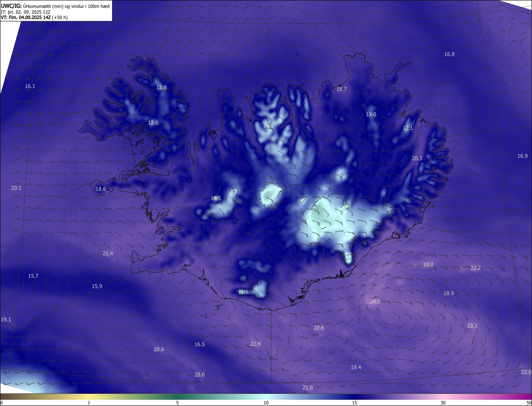Select the initial time line 'IT: þri. 02. 09. 2025 12Z'
The image size is (532, 406).
pos(26,12)
